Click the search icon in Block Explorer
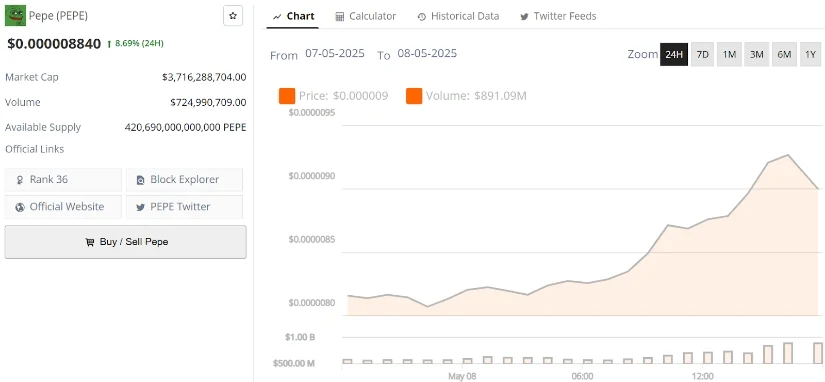Screen dimensions: 825x382 click(x=140, y=180)
